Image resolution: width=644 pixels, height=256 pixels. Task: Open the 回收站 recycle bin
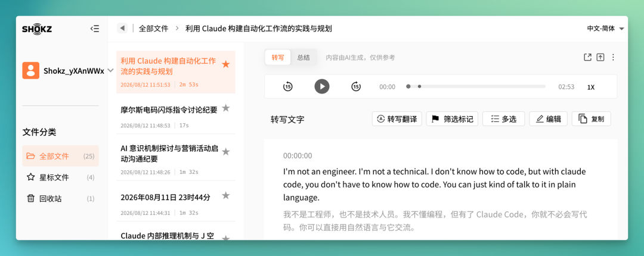click(x=60, y=199)
